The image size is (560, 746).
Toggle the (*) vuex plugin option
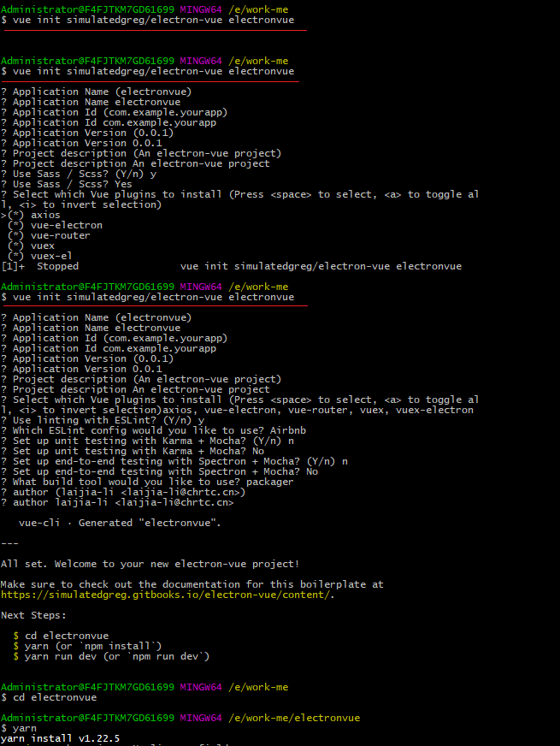coord(31,246)
